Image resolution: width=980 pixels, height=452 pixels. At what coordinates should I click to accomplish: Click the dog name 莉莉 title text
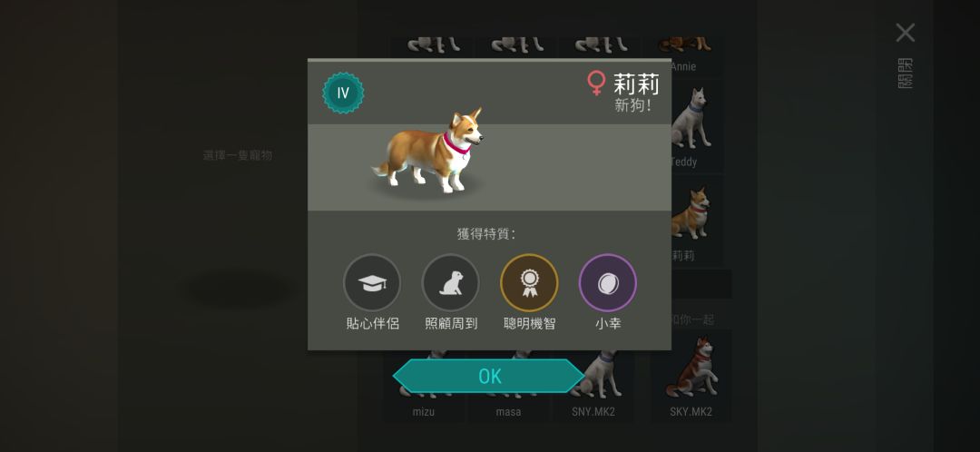635,84
